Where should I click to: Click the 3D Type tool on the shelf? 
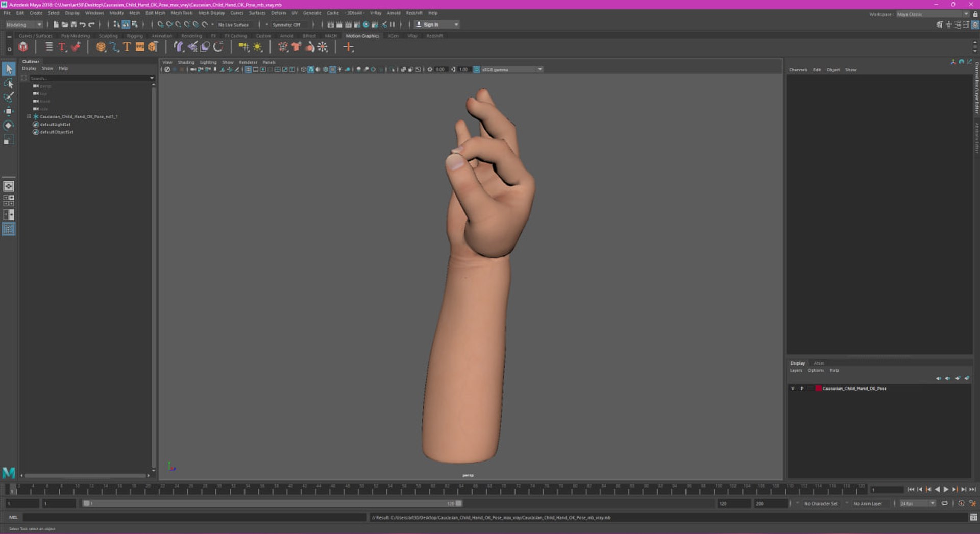tap(127, 47)
